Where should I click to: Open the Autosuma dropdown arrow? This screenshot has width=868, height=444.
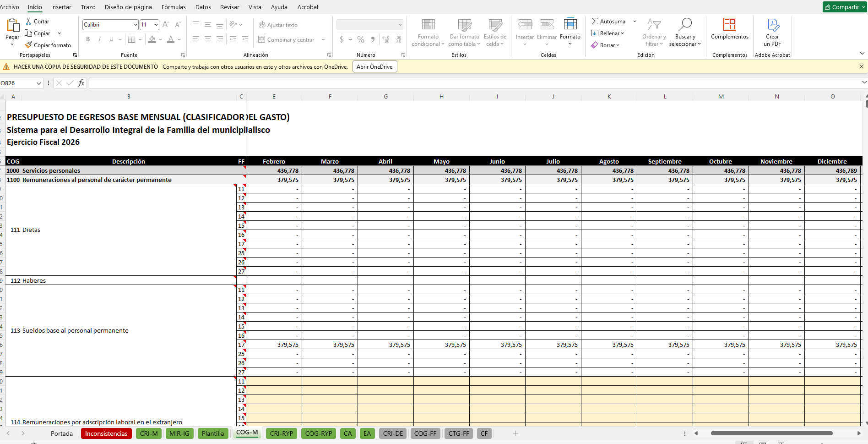635,22
